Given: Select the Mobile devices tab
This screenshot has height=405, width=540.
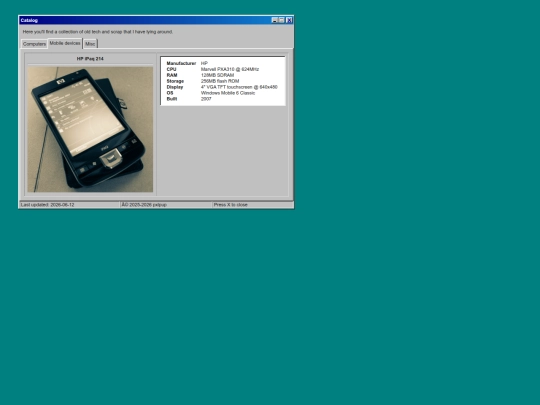Looking at the screenshot, I should click(x=65, y=43).
